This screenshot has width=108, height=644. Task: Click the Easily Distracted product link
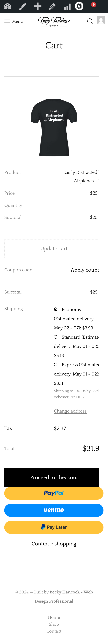[x=81, y=173]
